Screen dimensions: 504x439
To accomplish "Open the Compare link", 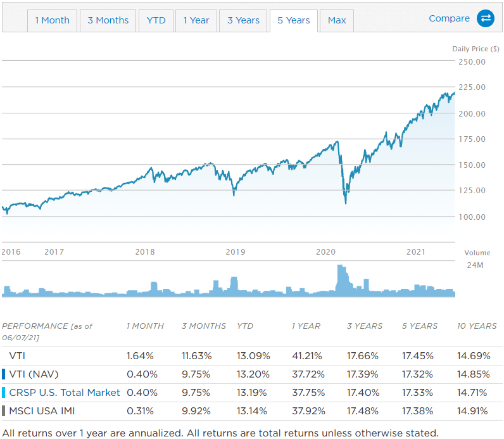I will click(x=449, y=18).
